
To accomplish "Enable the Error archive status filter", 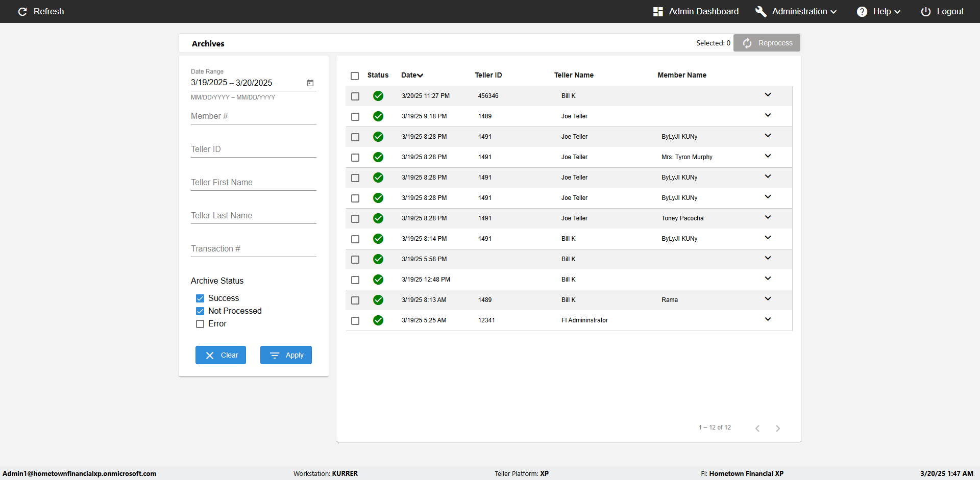I will point(200,324).
